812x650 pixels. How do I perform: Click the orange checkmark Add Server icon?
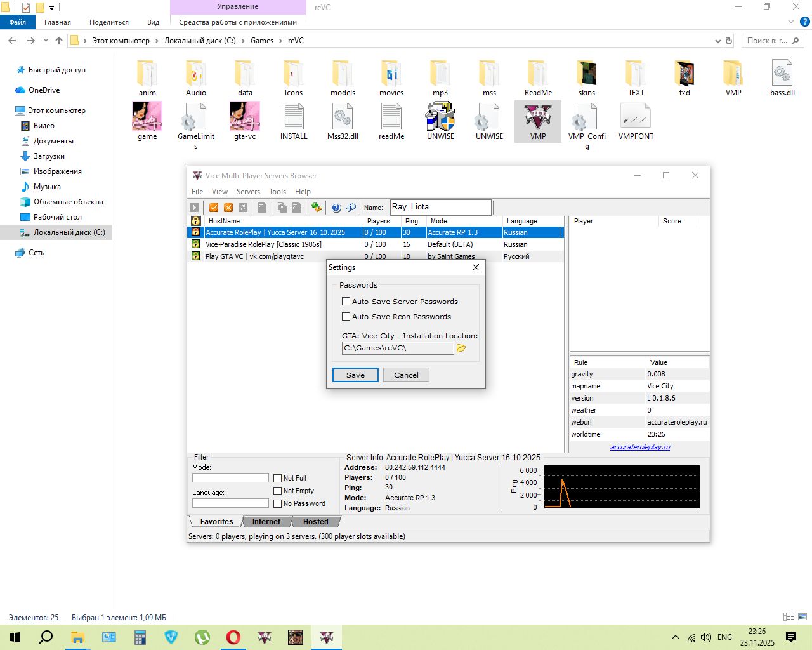(214, 208)
